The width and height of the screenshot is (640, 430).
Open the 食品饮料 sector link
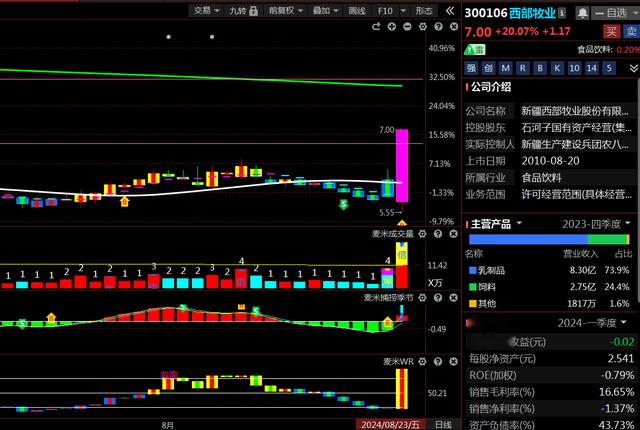[595, 50]
